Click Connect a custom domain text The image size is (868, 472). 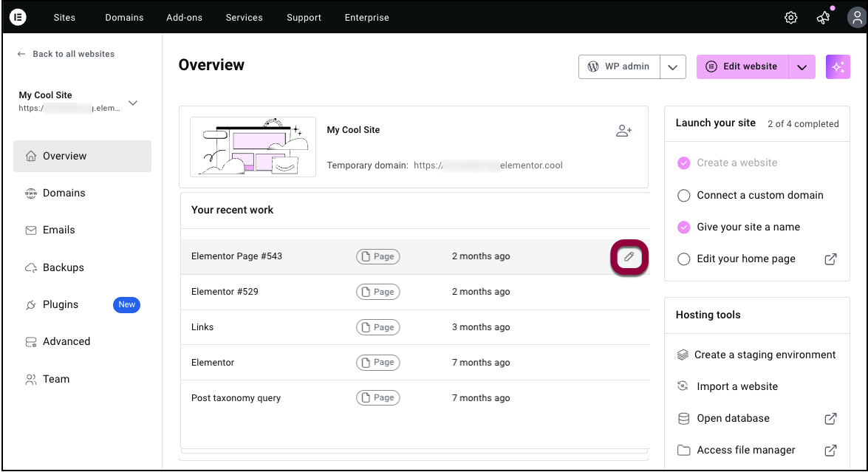tap(760, 195)
